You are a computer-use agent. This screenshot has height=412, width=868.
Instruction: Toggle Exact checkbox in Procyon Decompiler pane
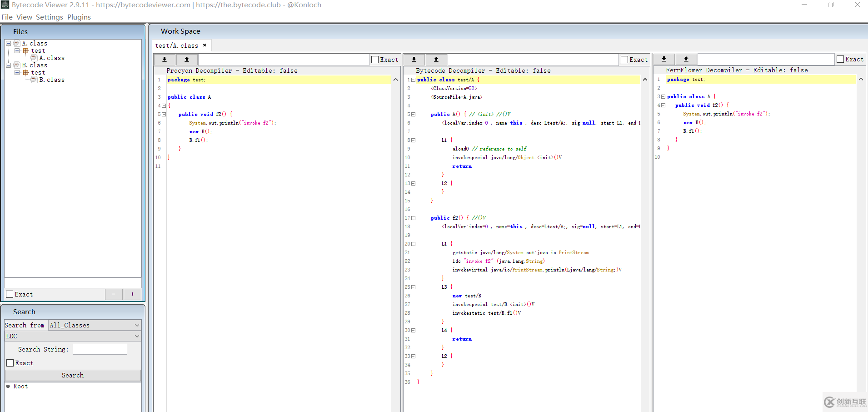pyautogui.click(x=375, y=60)
